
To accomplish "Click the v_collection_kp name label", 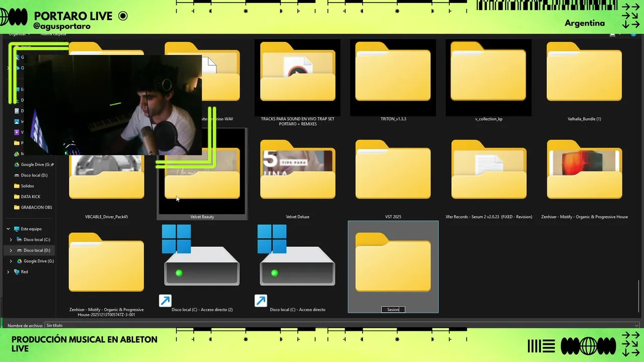I will pos(489,119).
